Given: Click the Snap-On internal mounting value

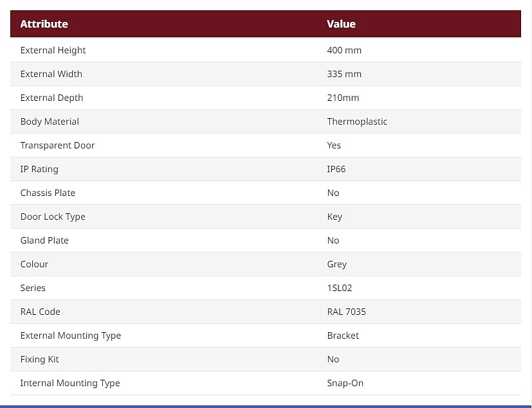Looking at the screenshot, I should (x=345, y=383).
